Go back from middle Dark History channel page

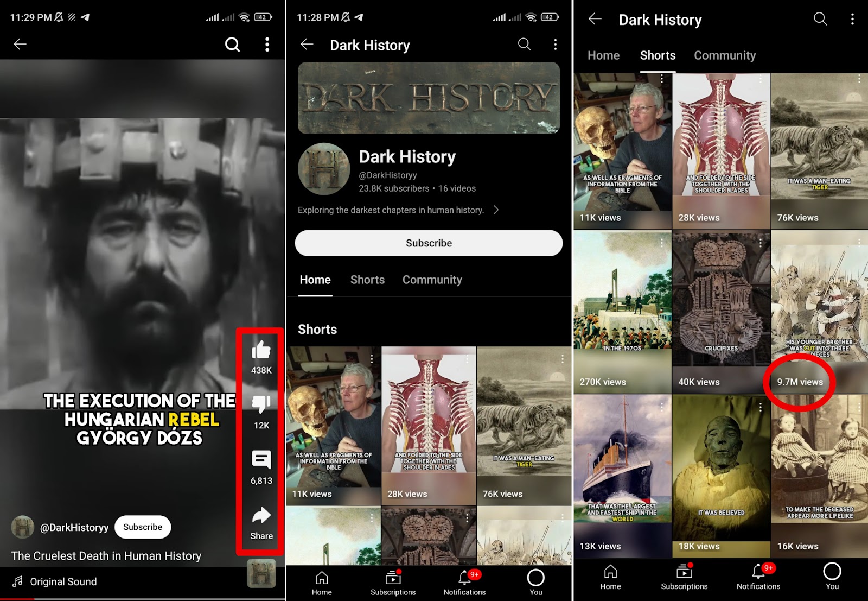(x=307, y=45)
